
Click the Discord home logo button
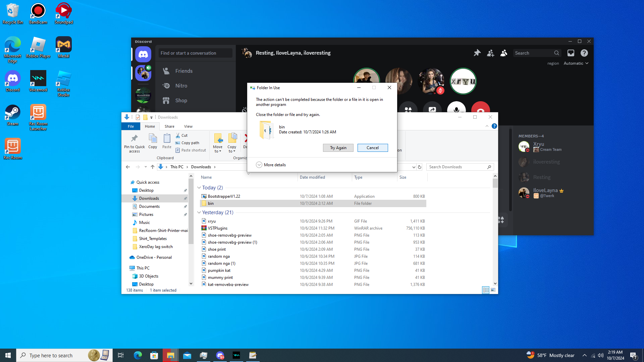pyautogui.click(x=143, y=54)
